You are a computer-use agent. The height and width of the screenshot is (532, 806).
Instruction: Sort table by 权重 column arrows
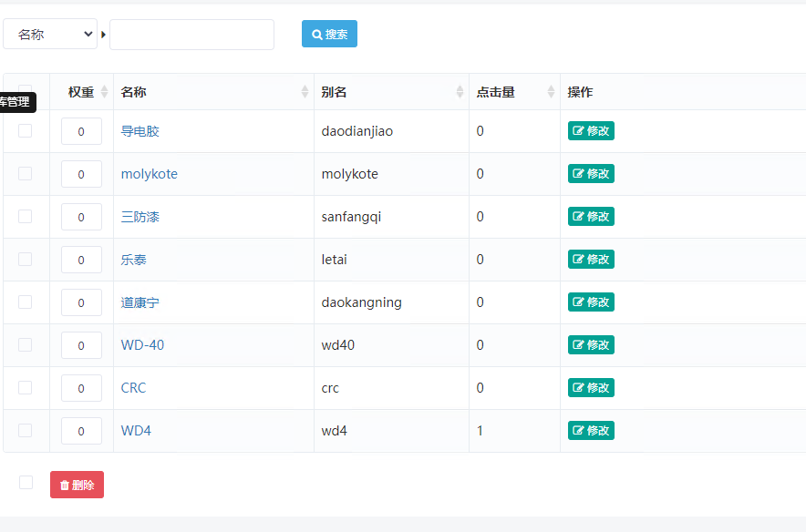104,92
